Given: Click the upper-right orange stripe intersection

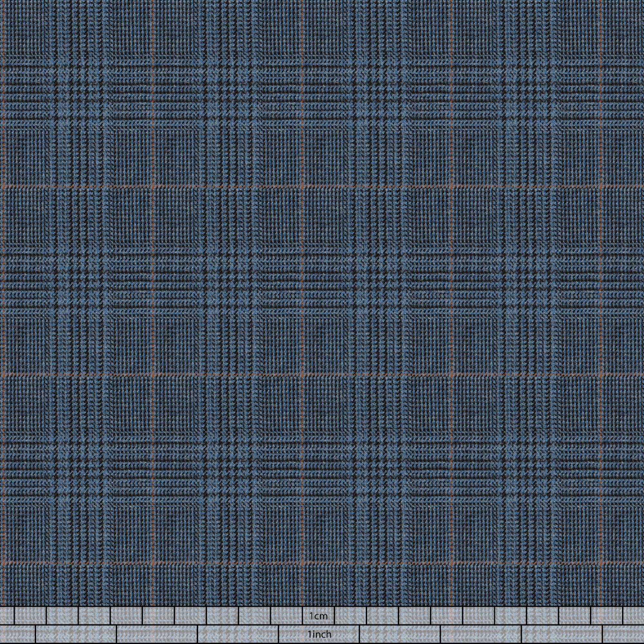Looking at the screenshot, I should tap(600, 186).
